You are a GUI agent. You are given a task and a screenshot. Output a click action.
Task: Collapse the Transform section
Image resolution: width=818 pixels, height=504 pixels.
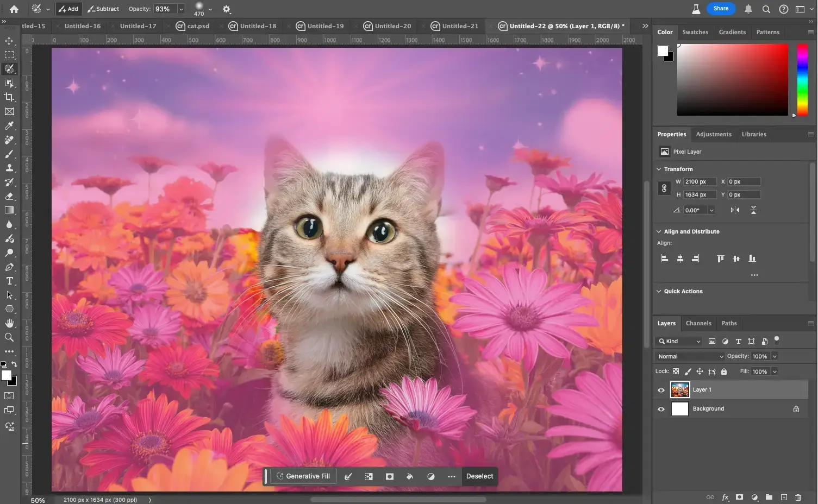[x=659, y=169]
